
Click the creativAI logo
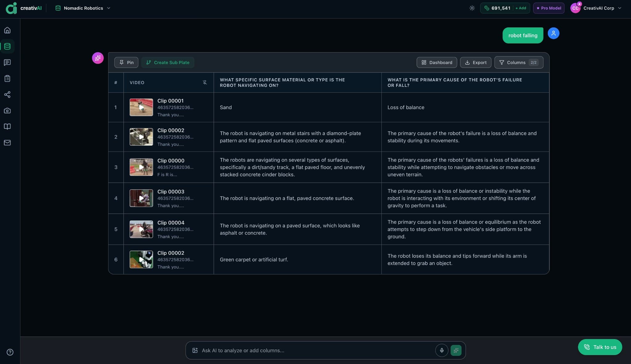click(24, 8)
